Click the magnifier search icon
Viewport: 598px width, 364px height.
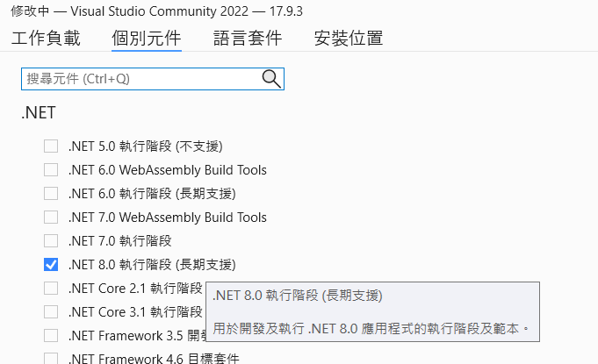[271, 79]
